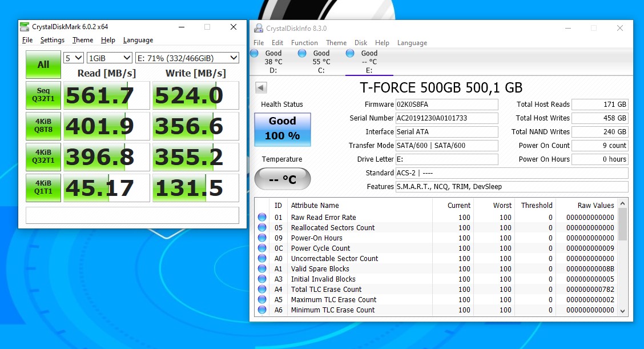This screenshot has width=644, height=349.
Task: Open Function menu in CrystalDiskInfo
Action: (x=304, y=43)
